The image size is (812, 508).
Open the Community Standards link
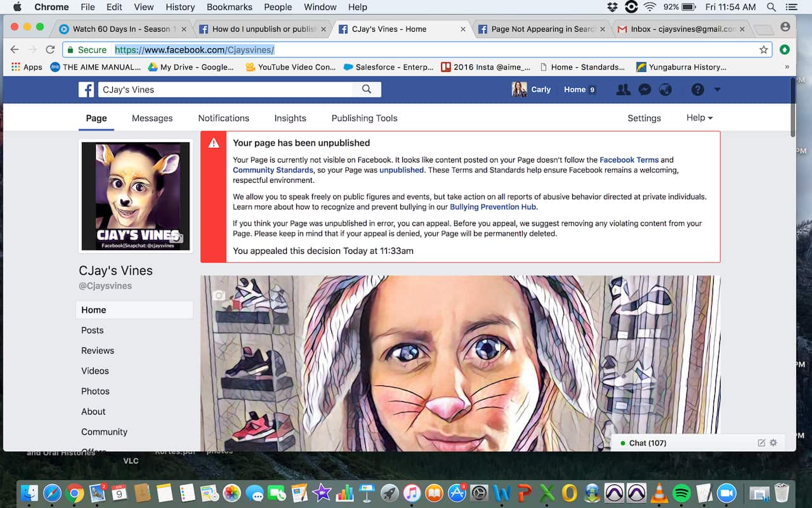(x=273, y=170)
